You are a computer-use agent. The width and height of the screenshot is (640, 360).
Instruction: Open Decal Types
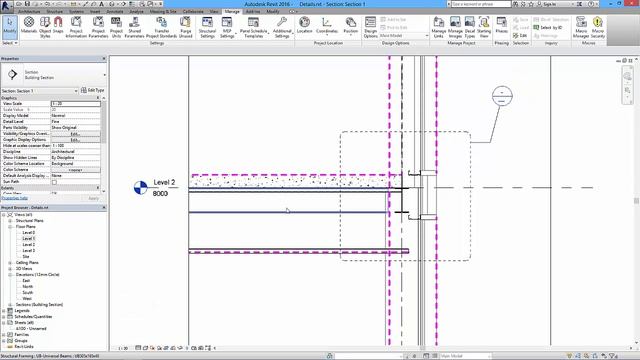point(470,27)
